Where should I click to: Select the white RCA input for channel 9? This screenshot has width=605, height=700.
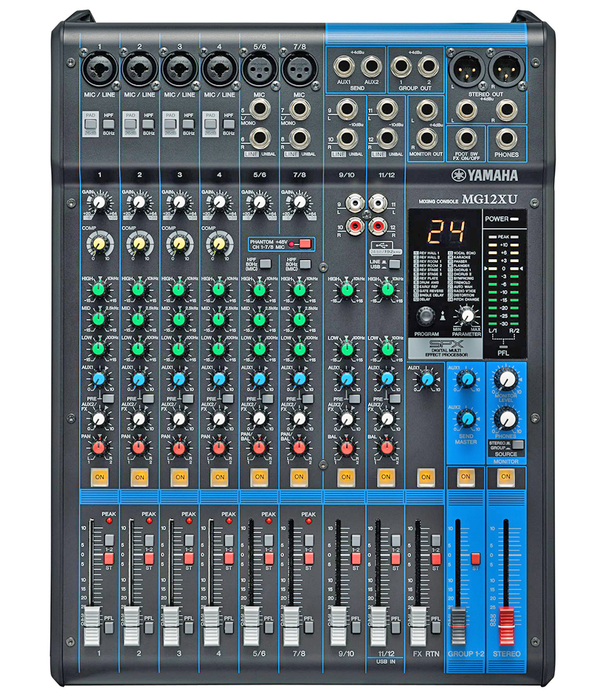tap(355, 204)
